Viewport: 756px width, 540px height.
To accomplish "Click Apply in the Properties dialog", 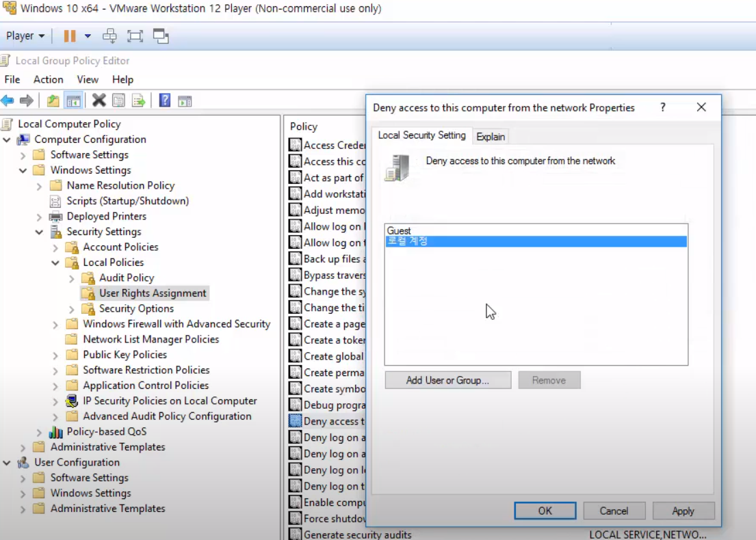I will click(683, 511).
